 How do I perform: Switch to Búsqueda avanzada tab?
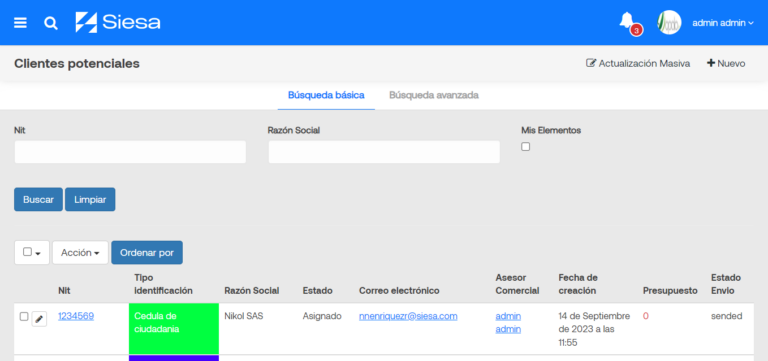(x=433, y=95)
